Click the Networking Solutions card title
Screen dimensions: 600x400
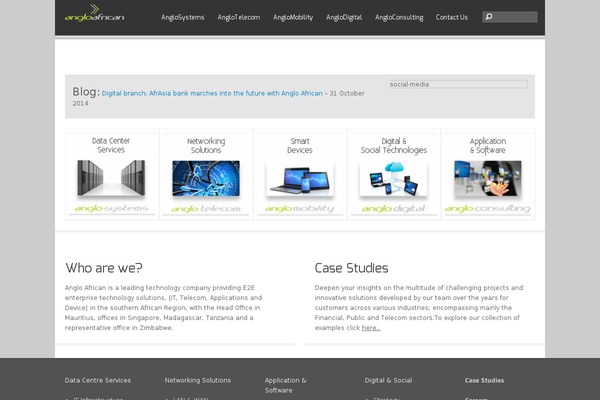[x=206, y=145]
